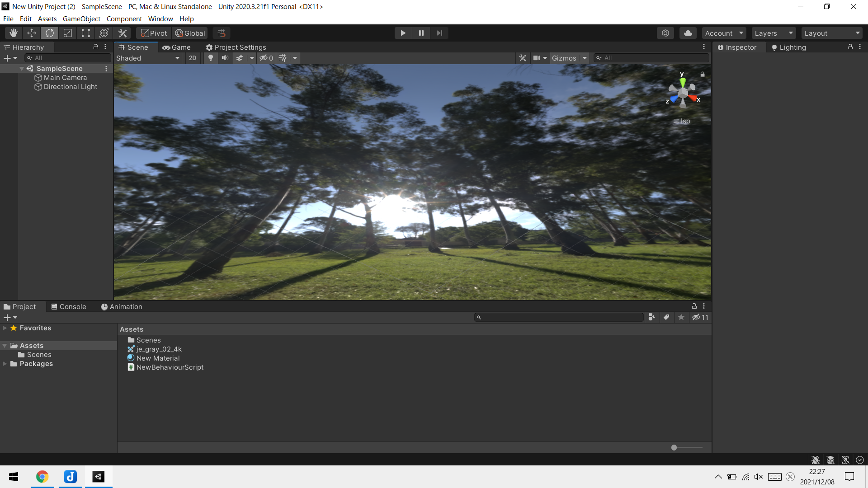Click the Project search field
Image resolution: width=868 pixels, height=488 pixels.
[559, 317]
